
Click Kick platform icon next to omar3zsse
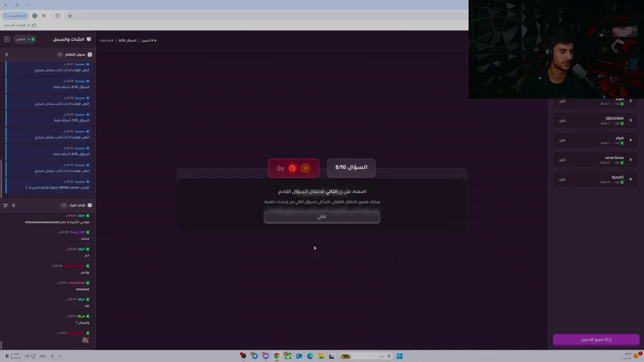(x=622, y=162)
